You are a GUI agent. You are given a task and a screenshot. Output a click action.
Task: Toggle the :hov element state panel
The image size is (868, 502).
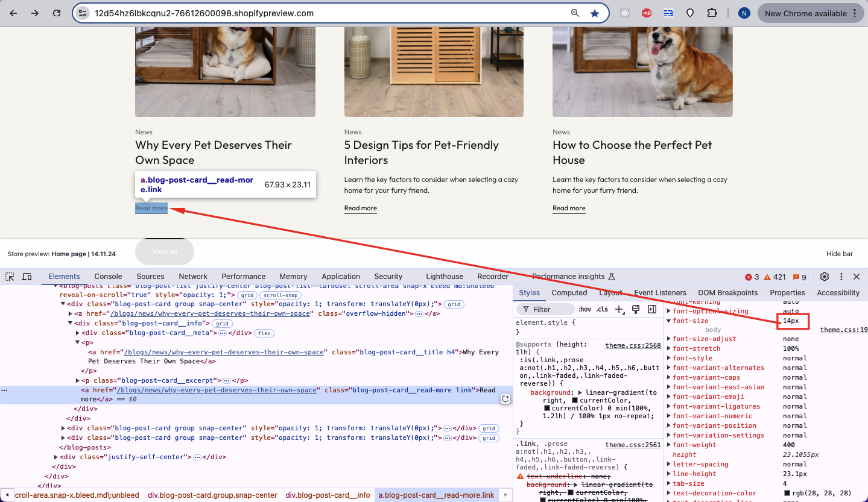point(584,309)
